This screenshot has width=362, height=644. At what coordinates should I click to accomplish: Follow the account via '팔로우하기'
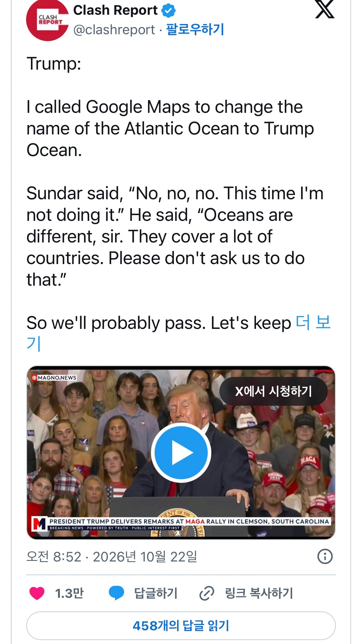point(195,29)
